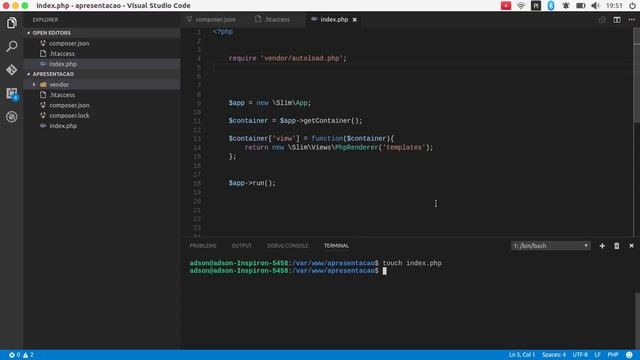Click the UTF-8 encoding status item
The width and height of the screenshot is (640, 360).
pyautogui.click(x=580, y=355)
